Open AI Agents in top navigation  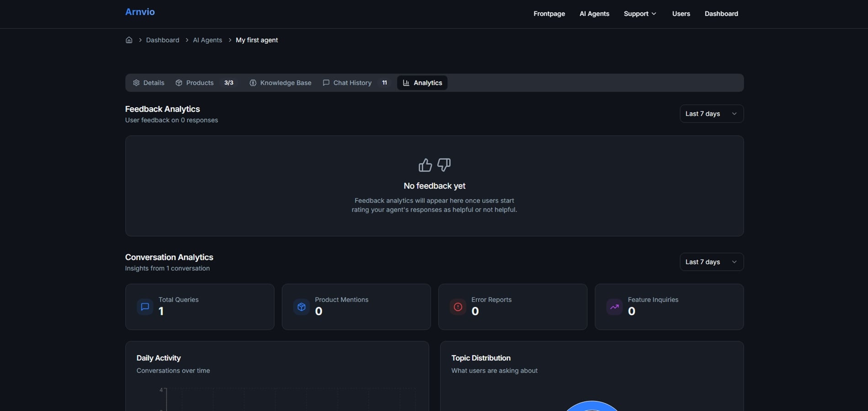(x=594, y=14)
